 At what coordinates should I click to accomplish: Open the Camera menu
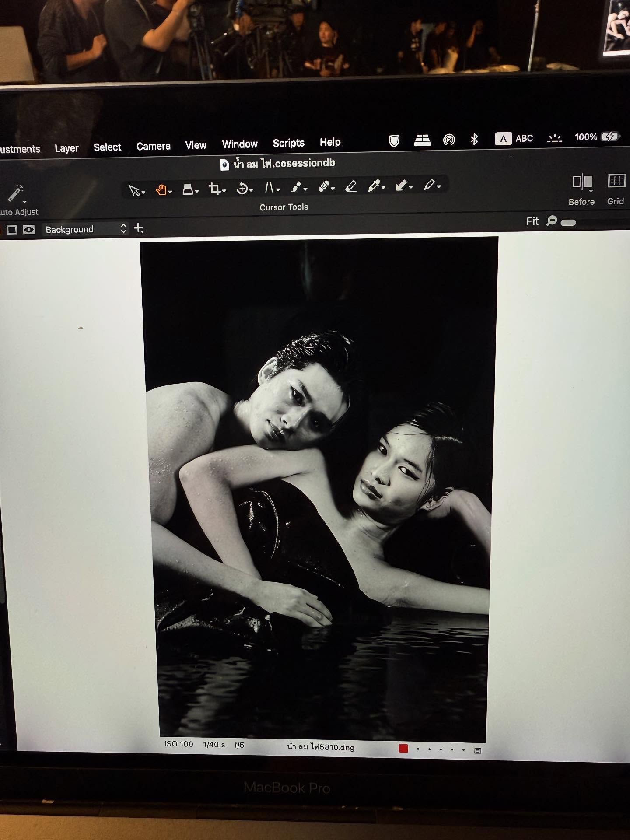click(x=153, y=146)
